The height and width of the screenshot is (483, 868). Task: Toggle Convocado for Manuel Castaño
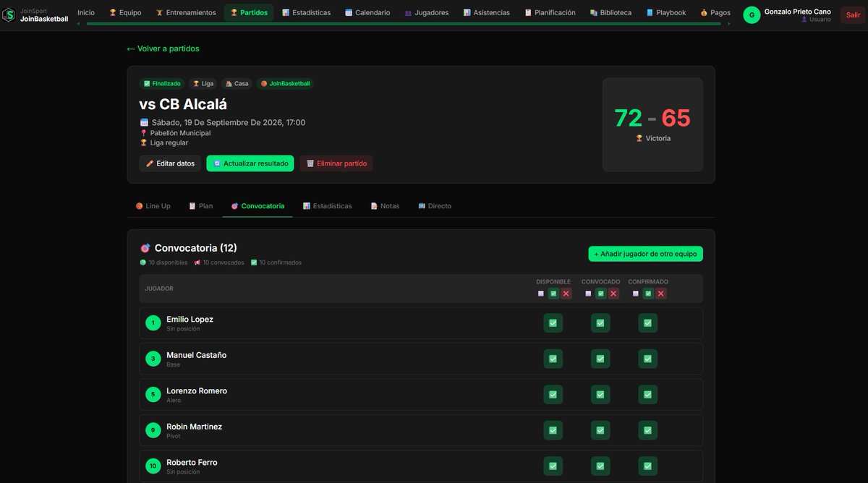click(600, 359)
